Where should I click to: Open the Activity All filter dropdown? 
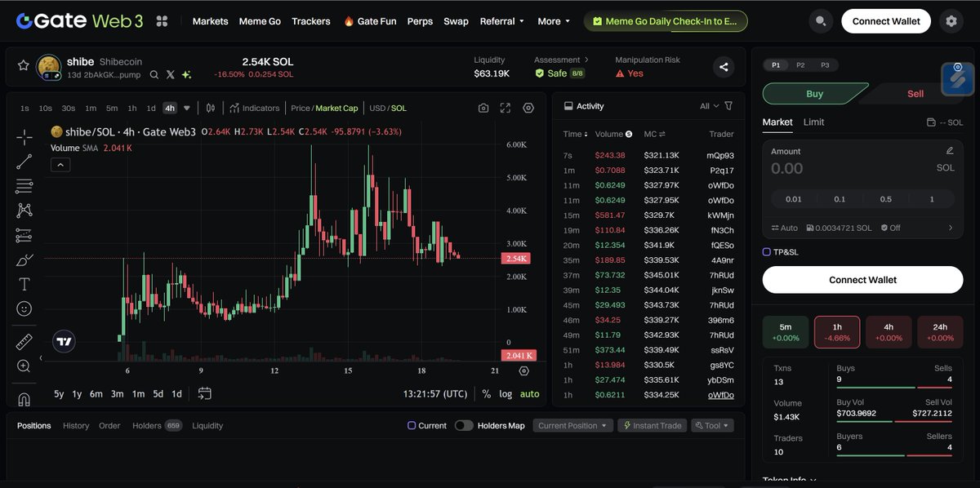pyautogui.click(x=709, y=106)
